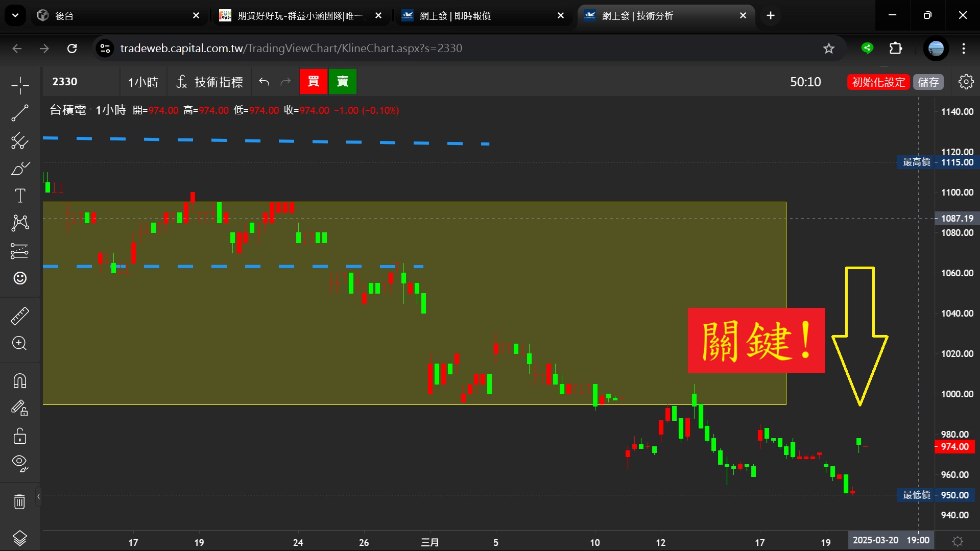The width and height of the screenshot is (980, 551).
Task: Open chart settings gear icon
Action: pyautogui.click(x=966, y=82)
